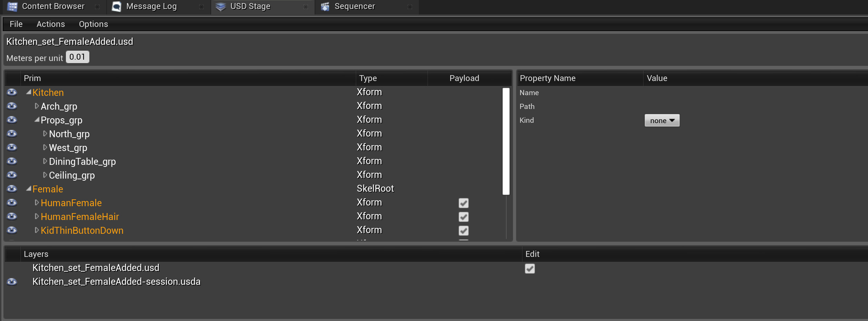Toggle the KidThinButtonDown payload checkbox
This screenshot has height=321, width=868.
coord(463,231)
